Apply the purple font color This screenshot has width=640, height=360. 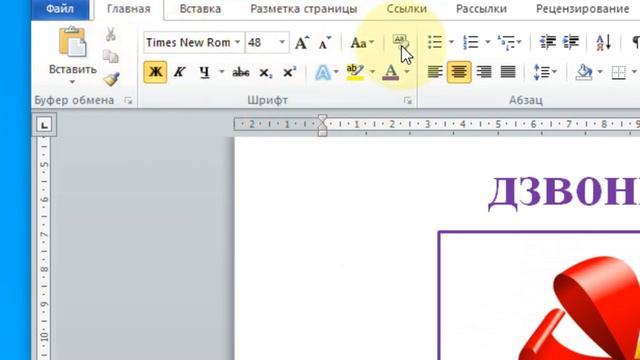391,72
